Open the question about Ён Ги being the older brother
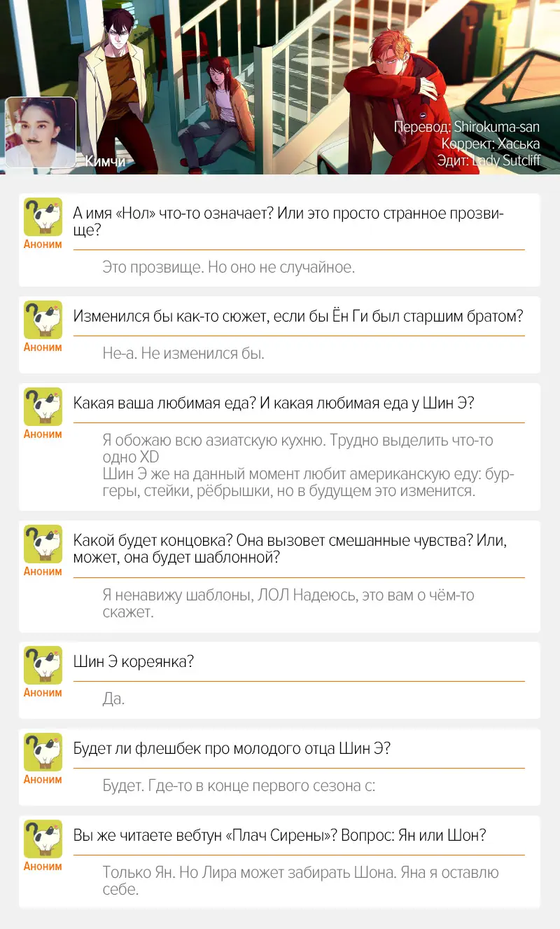The width and height of the screenshot is (560, 929). (x=298, y=316)
